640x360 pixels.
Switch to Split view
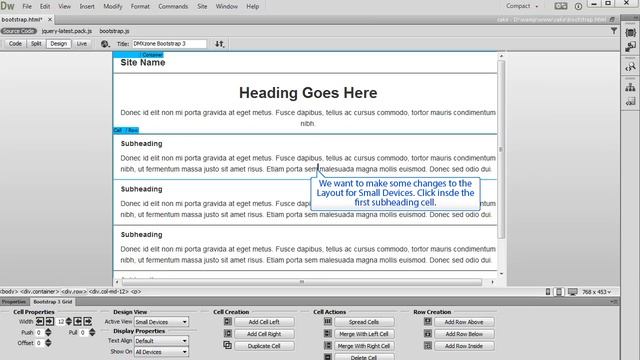pos(36,44)
